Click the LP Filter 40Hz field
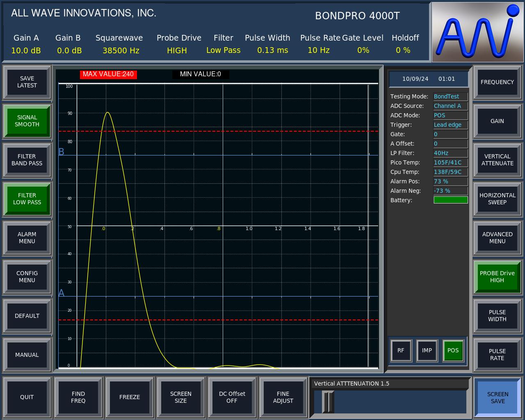The image size is (525, 420). coord(450,153)
